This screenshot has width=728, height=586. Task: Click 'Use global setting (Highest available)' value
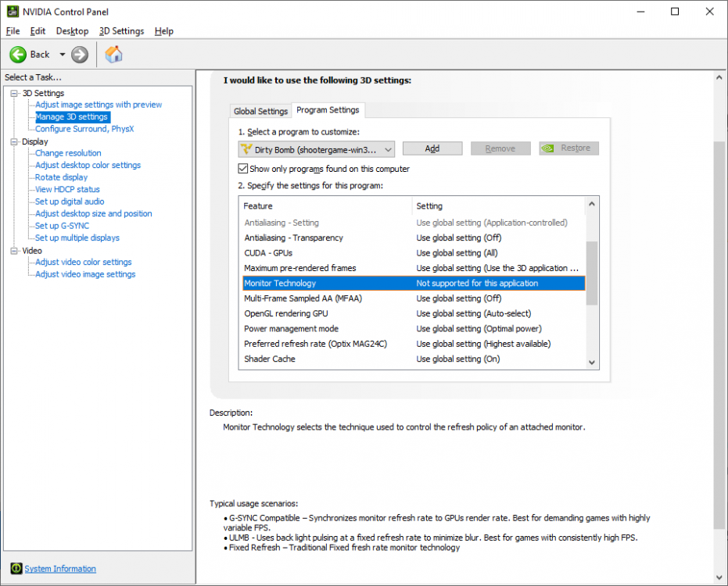point(483,344)
